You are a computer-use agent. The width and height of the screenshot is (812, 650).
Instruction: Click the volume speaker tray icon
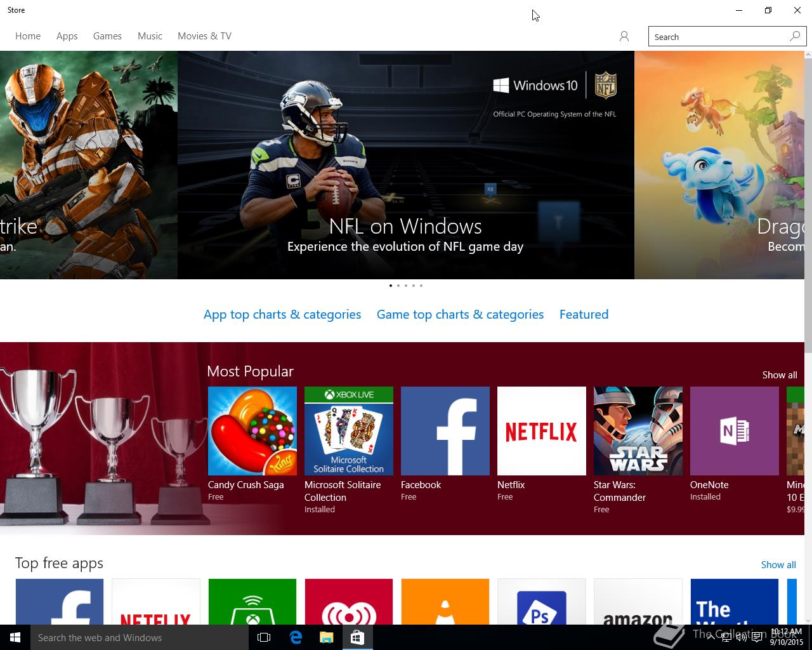tap(741, 637)
